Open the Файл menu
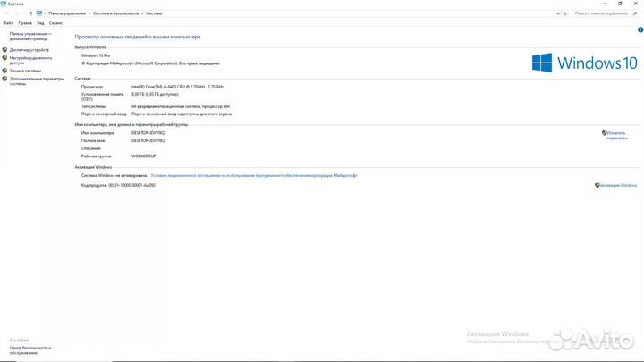644x362 pixels. 8,22
